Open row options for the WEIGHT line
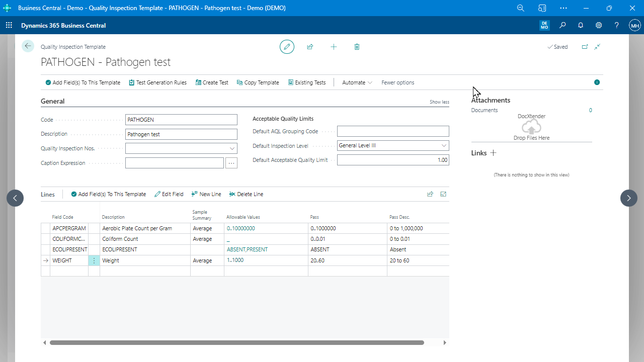 tap(94, 261)
